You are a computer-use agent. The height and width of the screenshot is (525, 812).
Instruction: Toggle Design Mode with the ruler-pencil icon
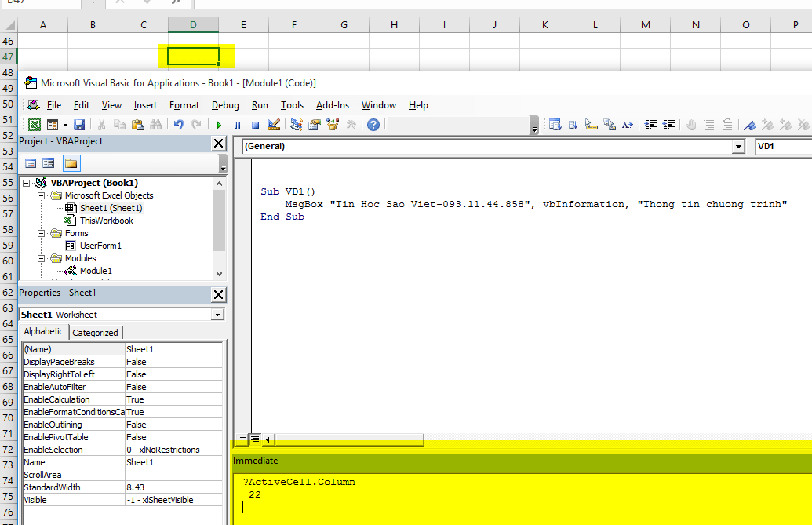274,125
